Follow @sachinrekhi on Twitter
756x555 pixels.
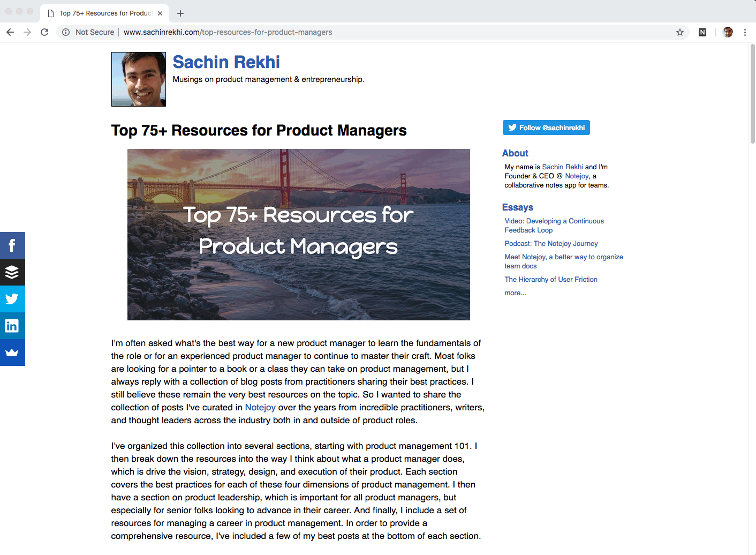[x=546, y=127]
